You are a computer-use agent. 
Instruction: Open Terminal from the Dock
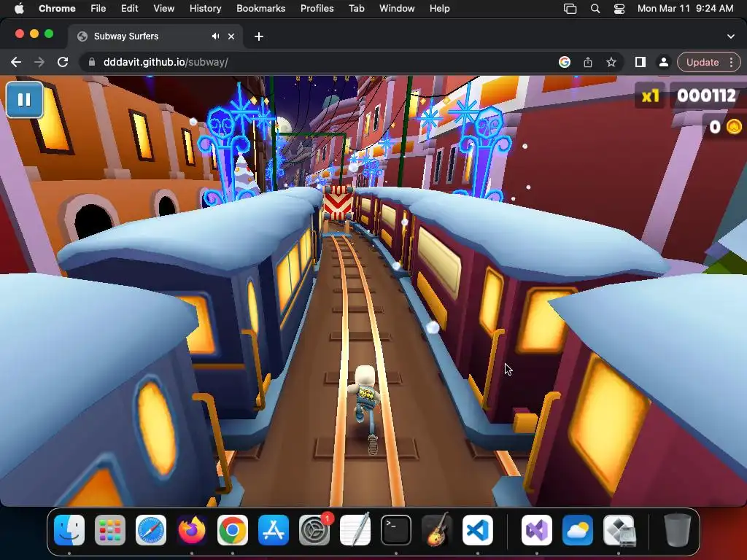[396, 530]
